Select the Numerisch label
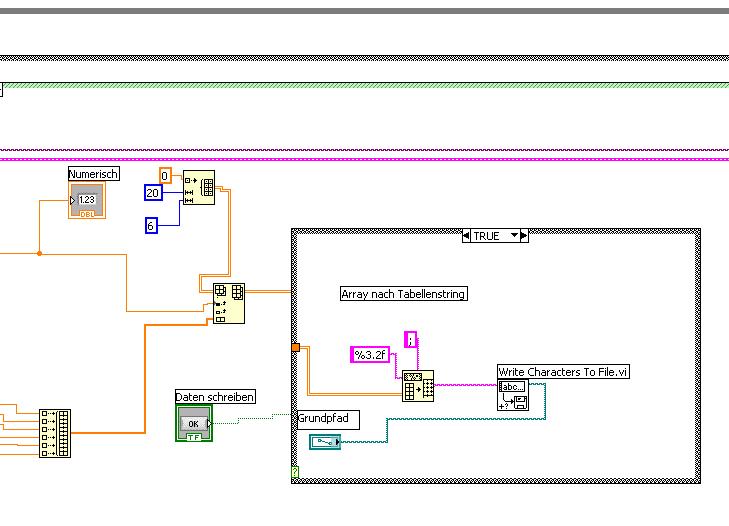729x526 pixels. point(93,174)
